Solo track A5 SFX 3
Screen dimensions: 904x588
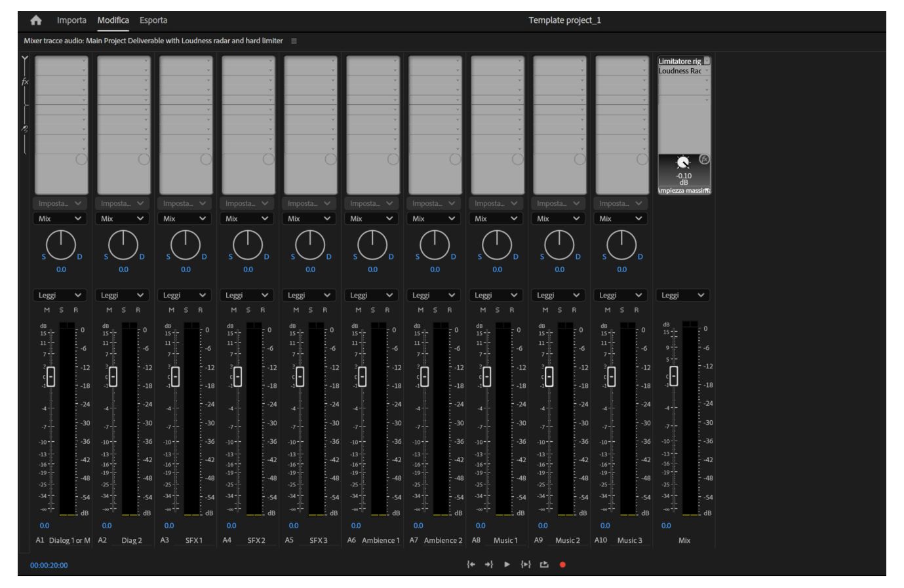(311, 310)
